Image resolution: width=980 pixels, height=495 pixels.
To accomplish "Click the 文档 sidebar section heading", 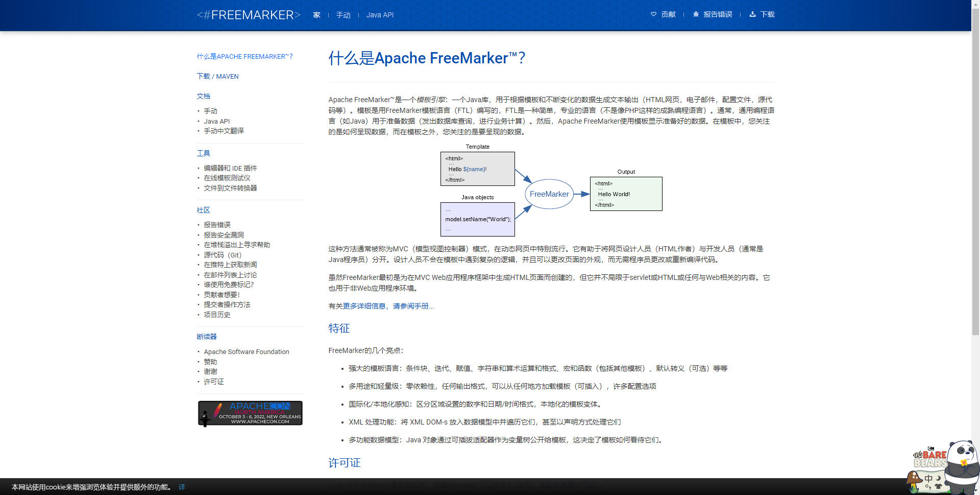I will pyautogui.click(x=204, y=96).
